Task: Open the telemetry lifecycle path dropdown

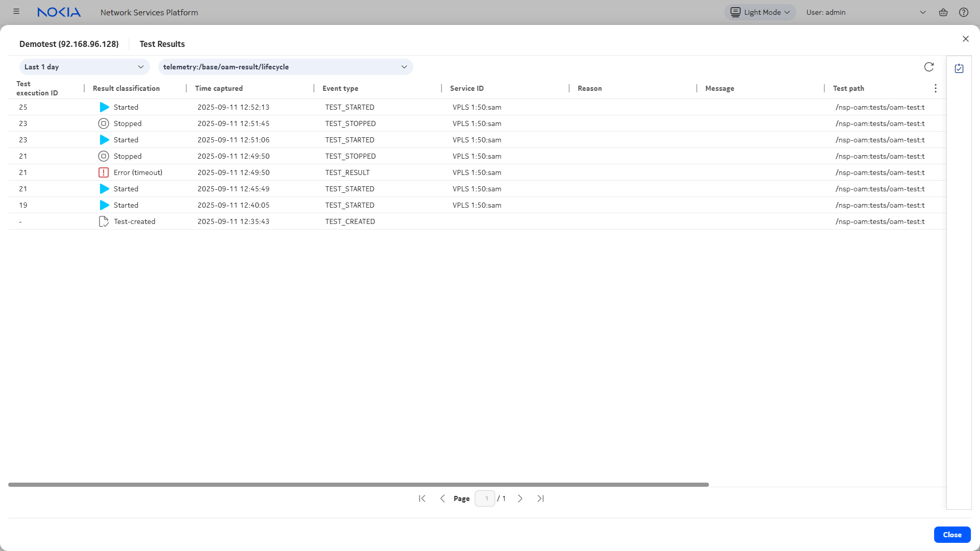Action: 285,67
